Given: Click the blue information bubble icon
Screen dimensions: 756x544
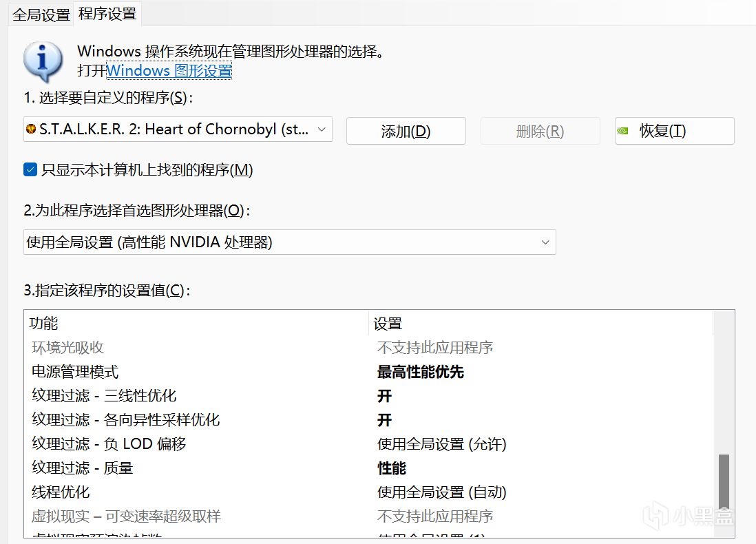Looking at the screenshot, I should pos(43,62).
